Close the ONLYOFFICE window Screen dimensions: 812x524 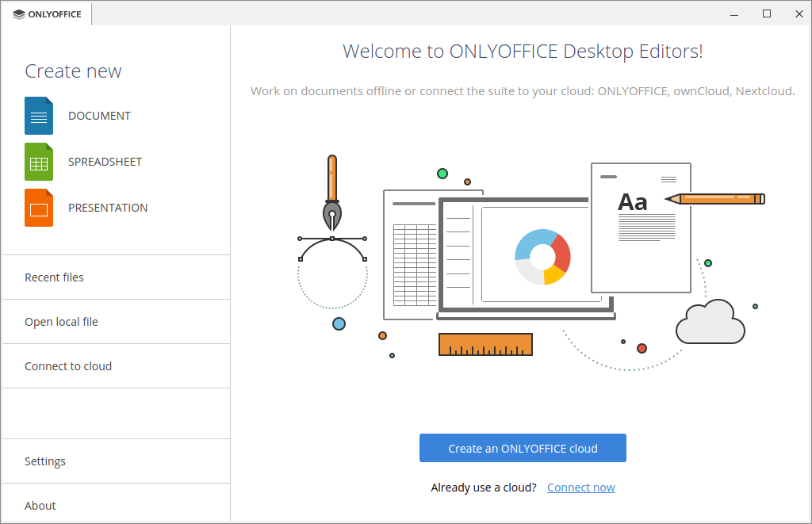[x=799, y=14]
